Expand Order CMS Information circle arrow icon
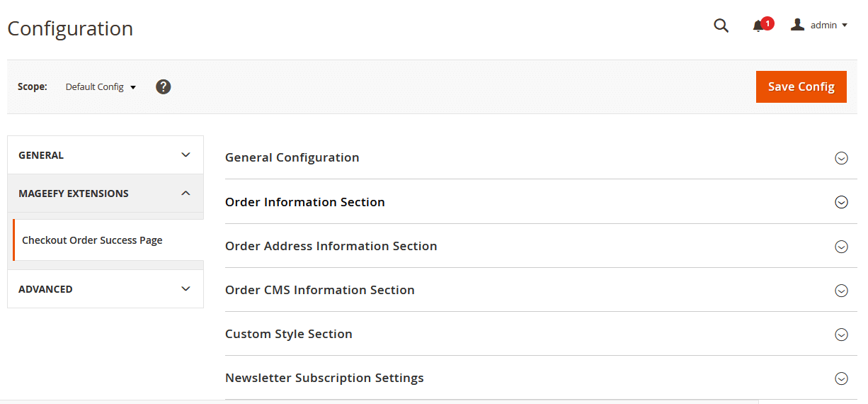The height and width of the screenshot is (404, 868). 841,291
